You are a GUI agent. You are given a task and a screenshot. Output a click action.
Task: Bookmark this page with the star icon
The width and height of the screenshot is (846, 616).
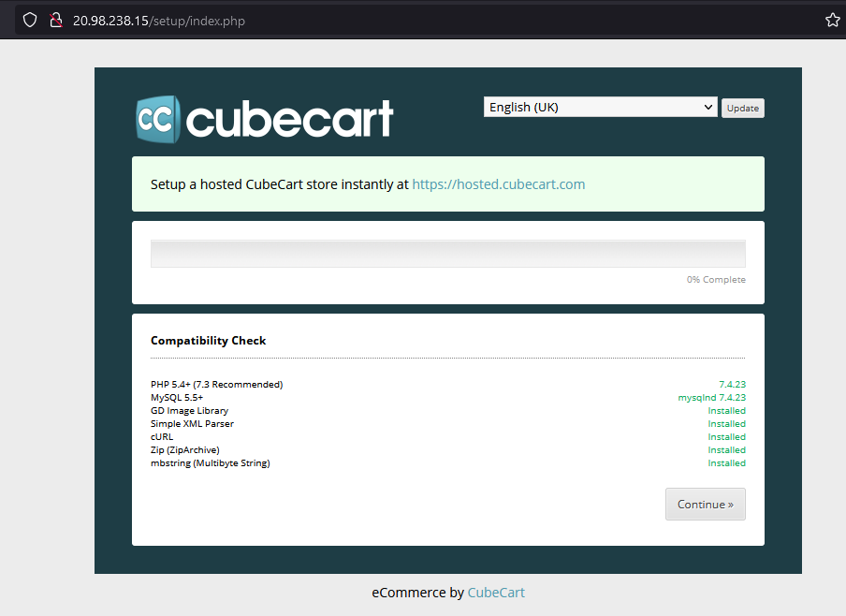coord(832,20)
